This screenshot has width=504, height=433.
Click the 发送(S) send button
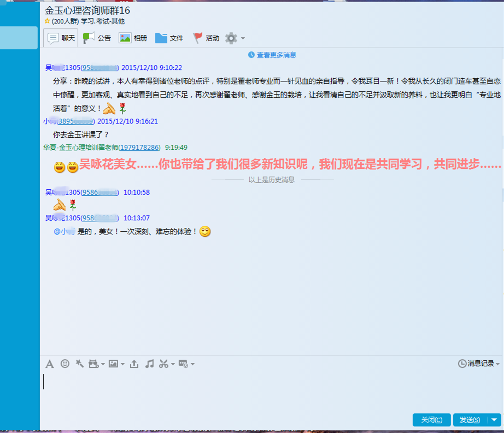470,420
